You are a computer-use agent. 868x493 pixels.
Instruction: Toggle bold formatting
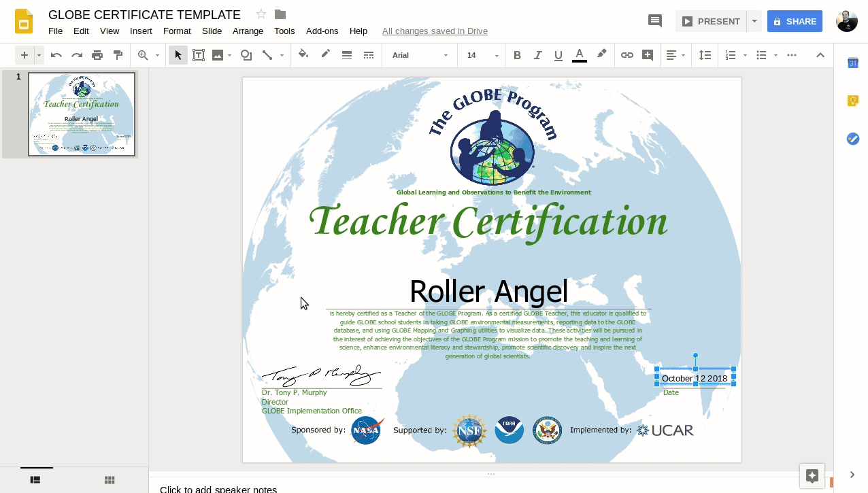[x=517, y=55]
